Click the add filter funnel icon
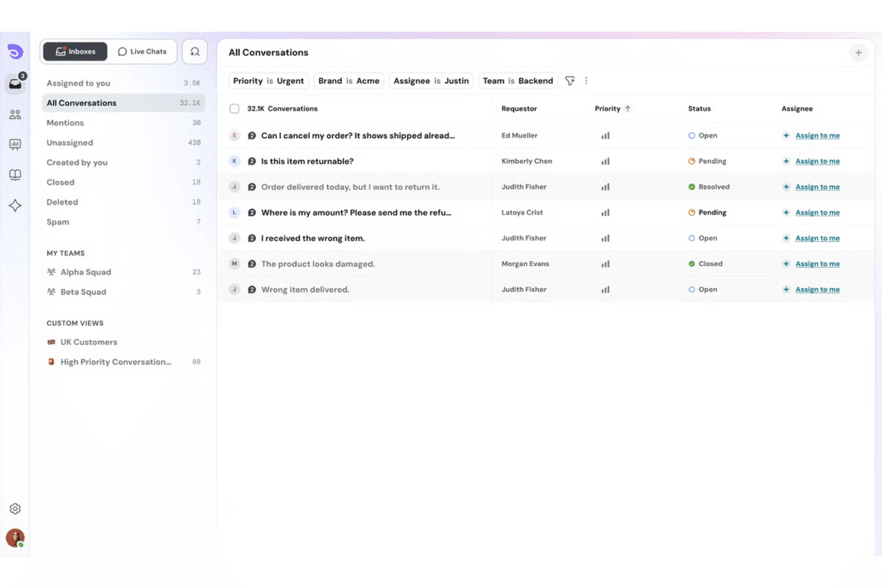Image resolution: width=882 pixels, height=588 pixels. (x=570, y=81)
